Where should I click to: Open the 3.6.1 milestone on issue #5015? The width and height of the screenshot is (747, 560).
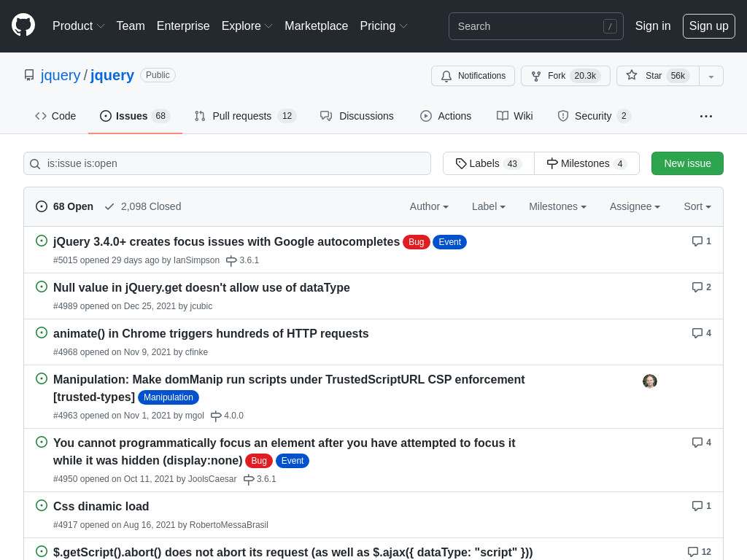point(242,260)
